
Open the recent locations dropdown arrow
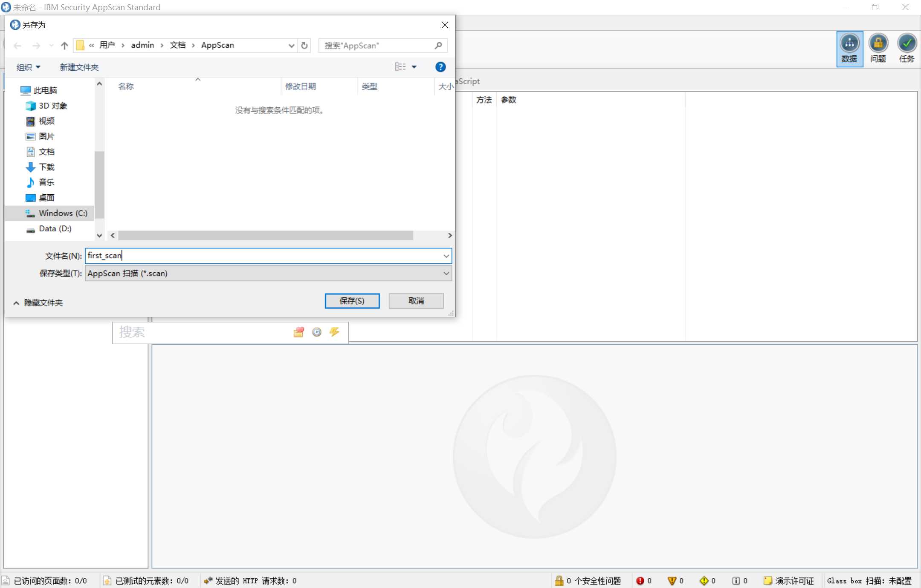pos(51,46)
